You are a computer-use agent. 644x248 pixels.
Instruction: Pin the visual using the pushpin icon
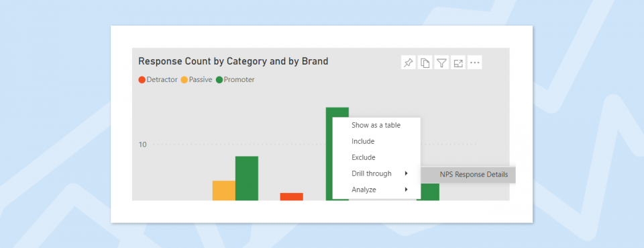pos(409,63)
